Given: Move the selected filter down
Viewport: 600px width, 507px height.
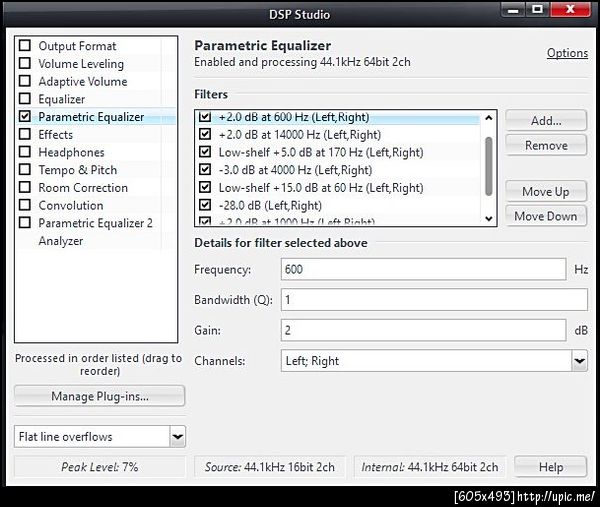Looking at the screenshot, I should click(x=546, y=216).
